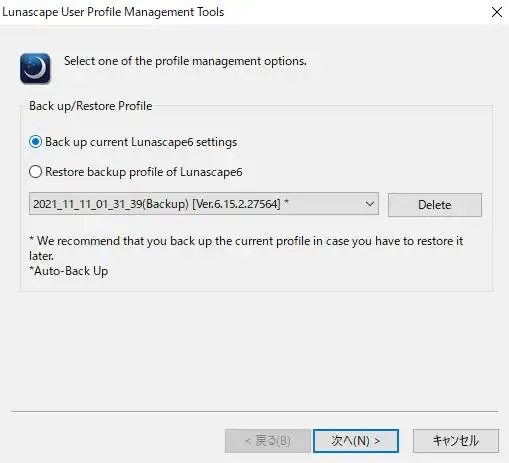The image size is (509, 463).
Task: Click the 'Select one of the profile management options.' text
Action: (x=185, y=61)
